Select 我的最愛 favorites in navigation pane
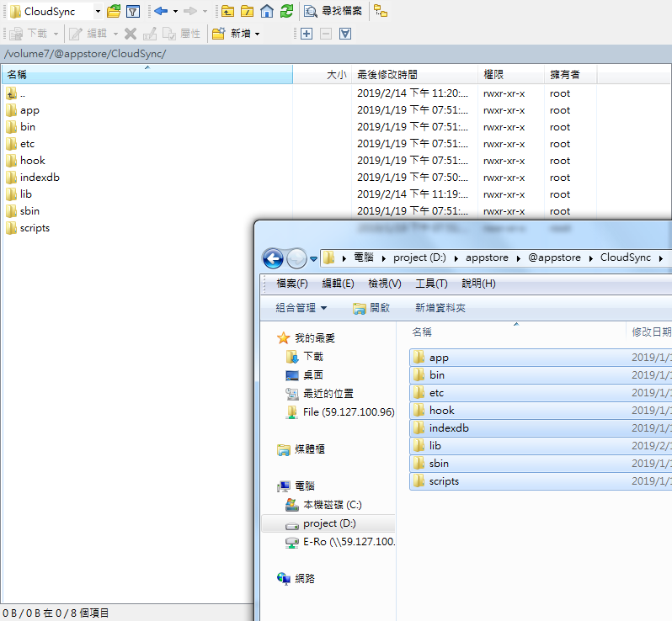This screenshot has width=672, height=621. pyautogui.click(x=306, y=338)
